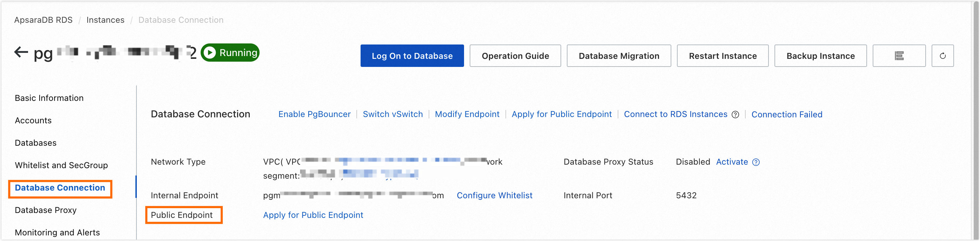Screen dimensions: 980x241
Task: Click Configure Whitelist link
Action: [x=494, y=195]
